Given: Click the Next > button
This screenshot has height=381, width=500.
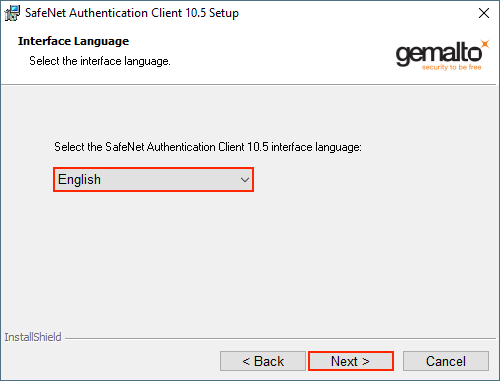Looking at the screenshot, I should coord(351,361).
